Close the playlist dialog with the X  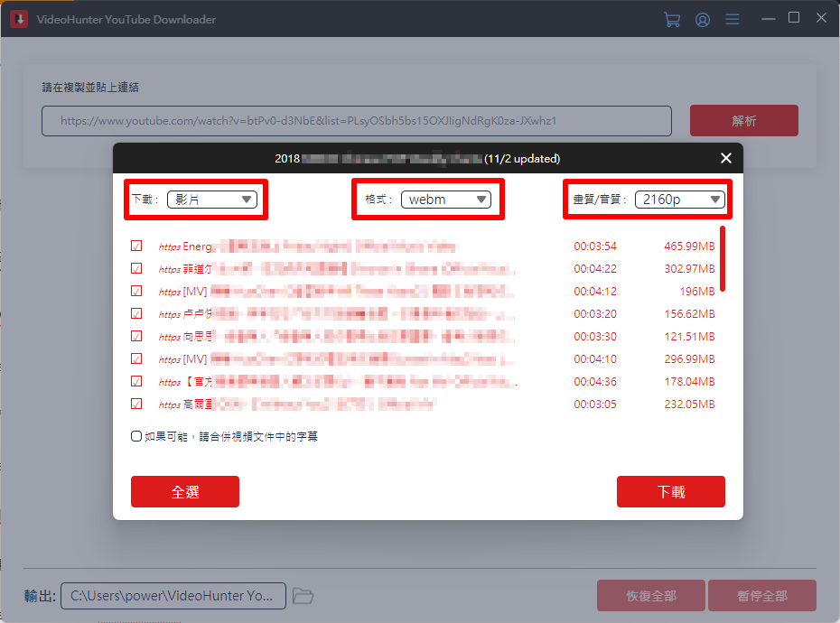(x=725, y=158)
